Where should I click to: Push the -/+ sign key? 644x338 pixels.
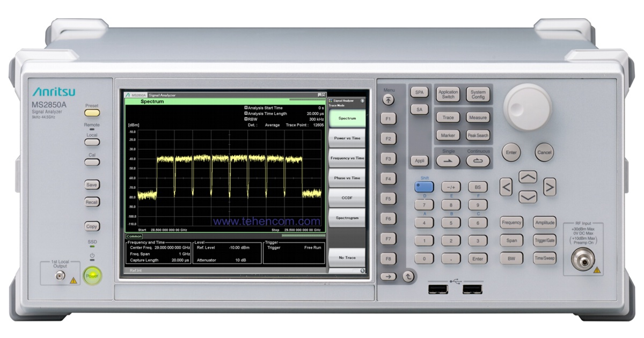pos(451,187)
